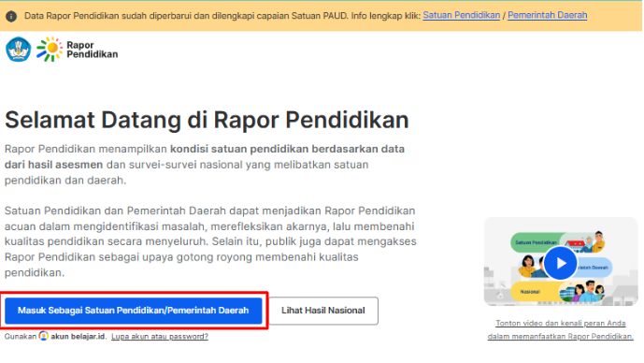Click the Selamat Datang di Rapor Pendidikan heading

pyautogui.click(x=207, y=121)
